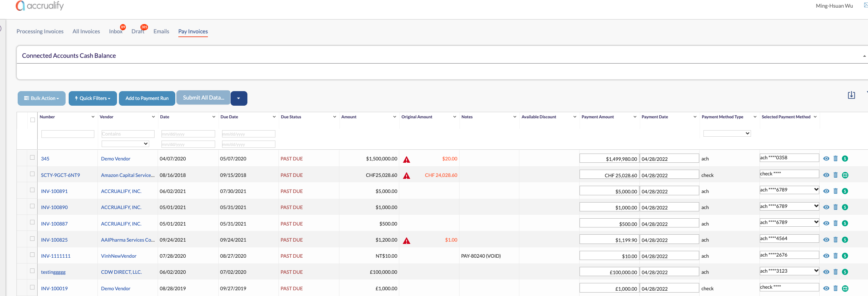This screenshot has width=868, height=296.
Task: Click the green dollar pay icon for INV-100825
Action: 845,240
